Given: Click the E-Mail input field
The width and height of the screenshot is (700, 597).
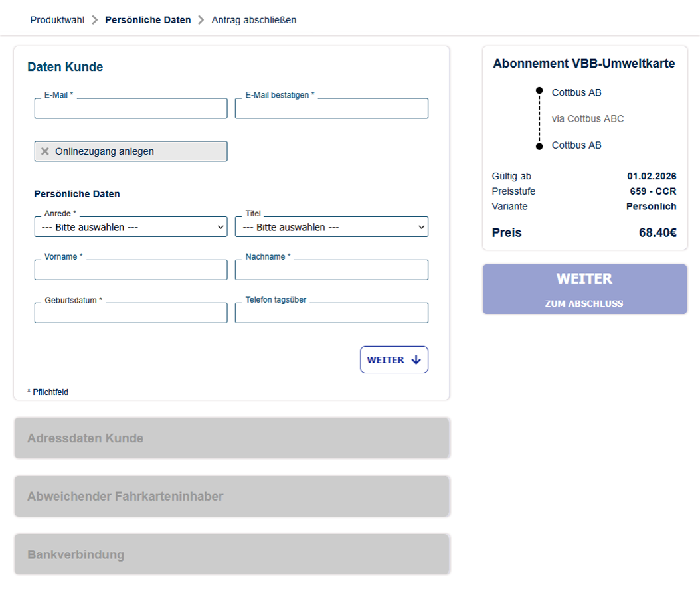Looking at the screenshot, I should point(131,109).
